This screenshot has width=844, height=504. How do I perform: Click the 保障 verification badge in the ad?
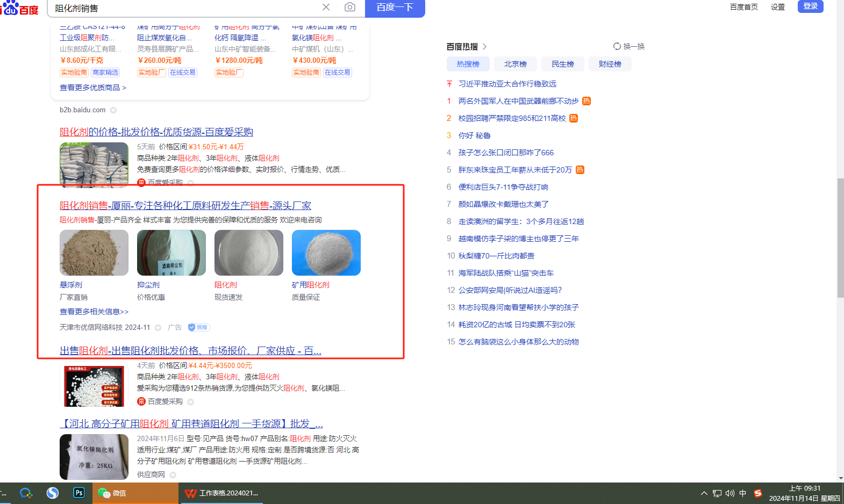click(199, 327)
